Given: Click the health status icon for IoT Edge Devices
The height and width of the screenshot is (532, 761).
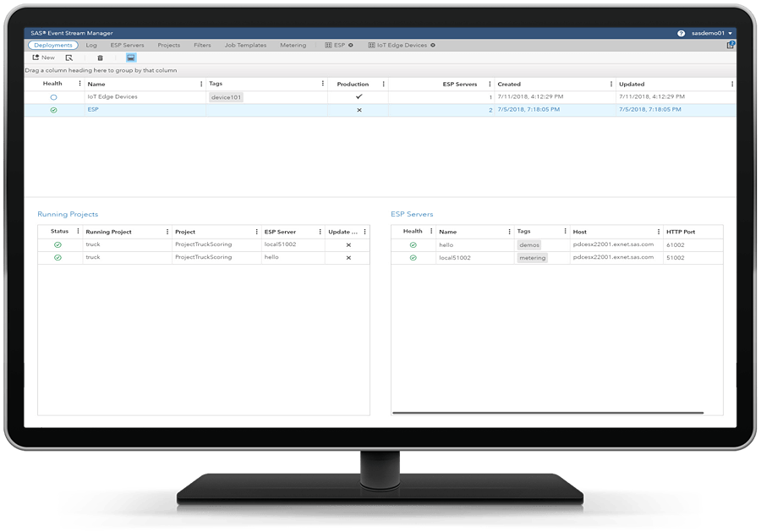Looking at the screenshot, I should pyautogui.click(x=52, y=96).
